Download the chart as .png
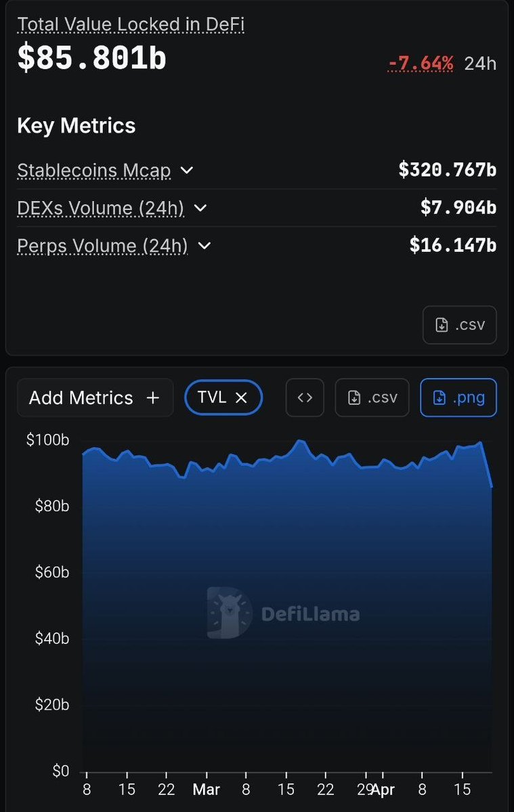Screen dimensions: 514x812 click(x=458, y=398)
